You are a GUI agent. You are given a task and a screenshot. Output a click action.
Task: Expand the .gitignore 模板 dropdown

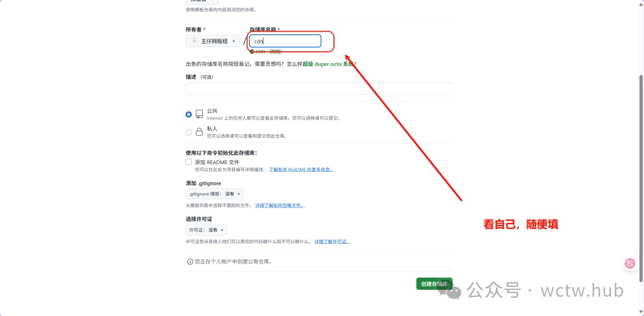(215, 194)
